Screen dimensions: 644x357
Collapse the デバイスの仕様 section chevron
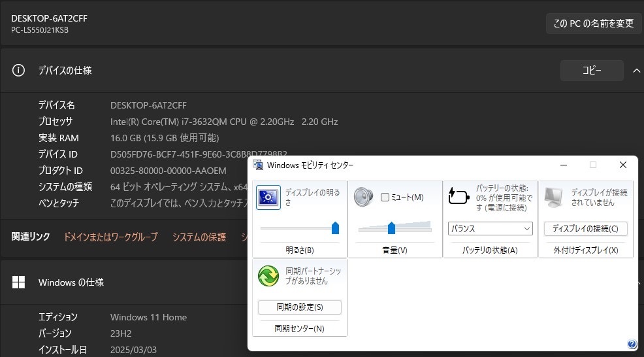[636, 71]
